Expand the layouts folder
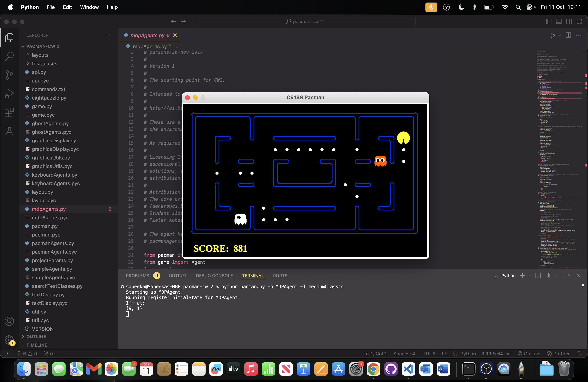The image size is (588, 382). click(x=40, y=55)
